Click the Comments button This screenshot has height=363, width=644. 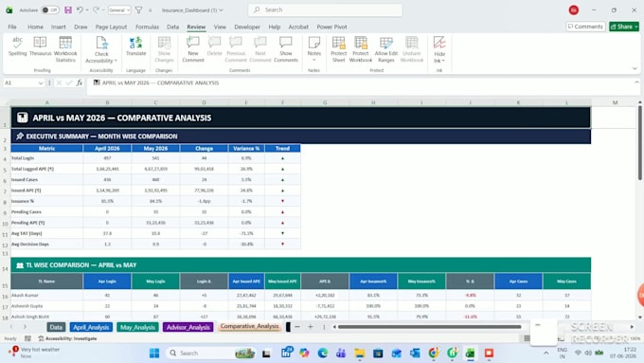(x=585, y=27)
